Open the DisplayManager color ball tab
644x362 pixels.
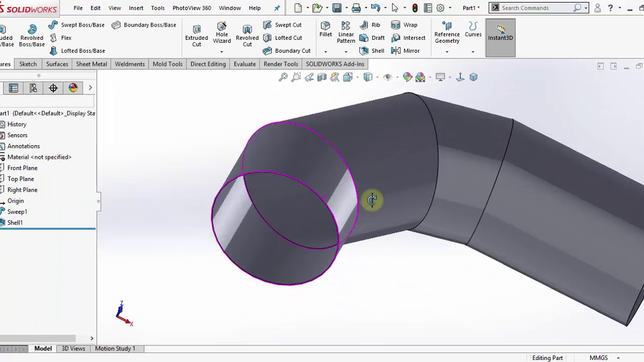coord(73,88)
